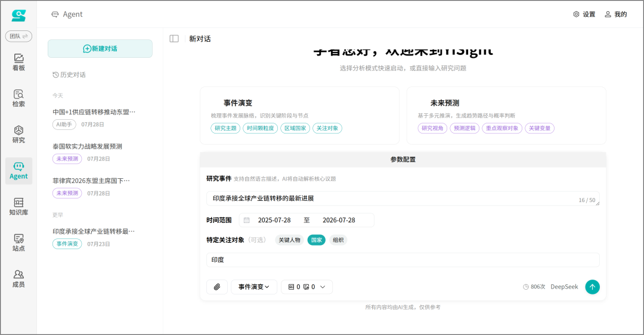Screen dimensions: 644x335
Task: Select the 组织 focus type
Action: pos(338,240)
